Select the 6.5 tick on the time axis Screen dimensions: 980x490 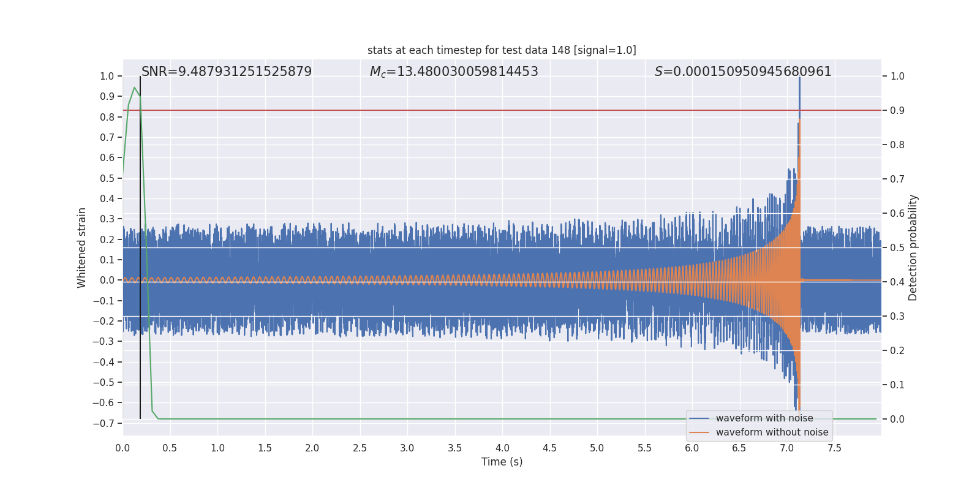739,448
